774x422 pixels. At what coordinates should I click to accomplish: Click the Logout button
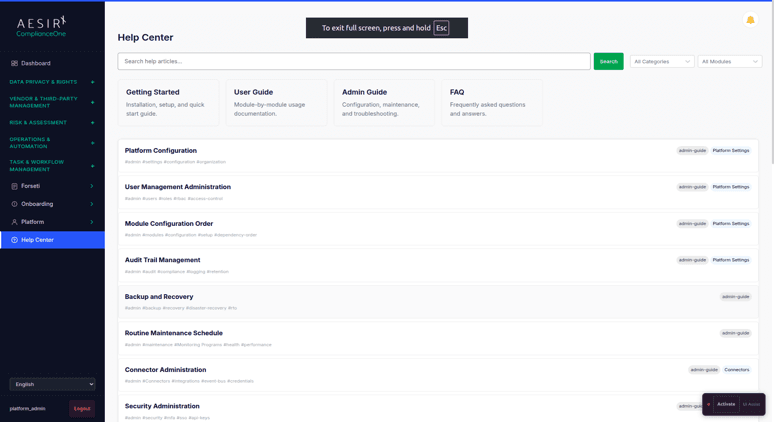point(82,408)
